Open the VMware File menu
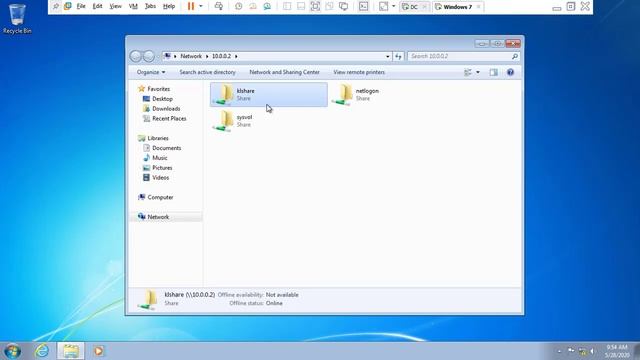 pyautogui.click(x=81, y=6)
